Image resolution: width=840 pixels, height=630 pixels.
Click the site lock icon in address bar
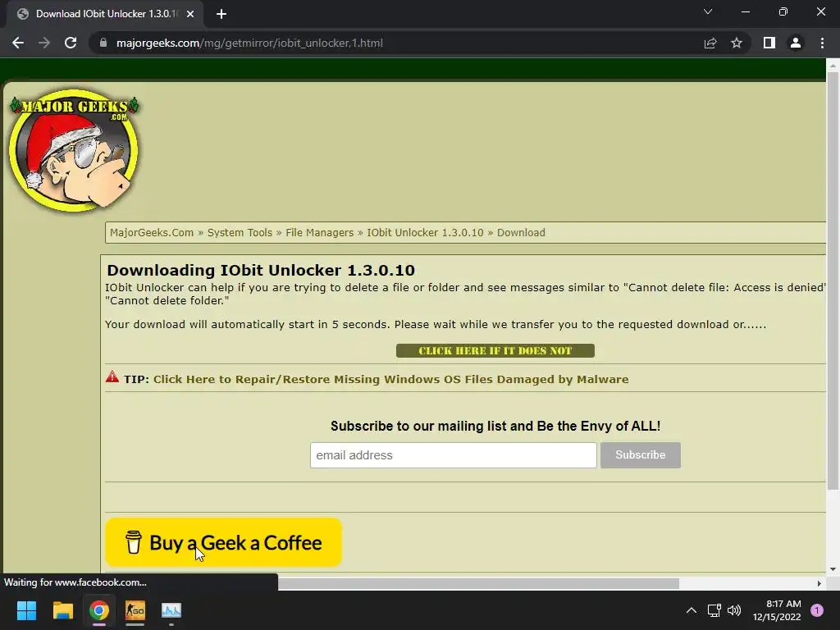point(103,43)
